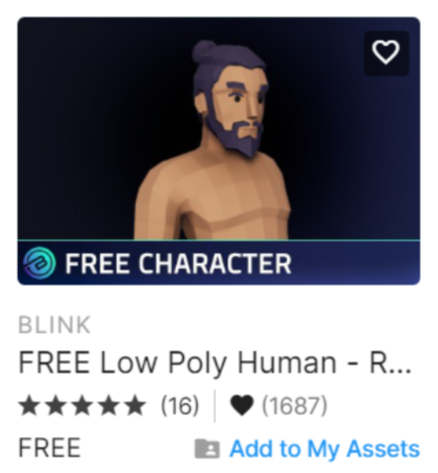
Task: Click the FREE CHARACTER banner text
Action: point(178,264)
